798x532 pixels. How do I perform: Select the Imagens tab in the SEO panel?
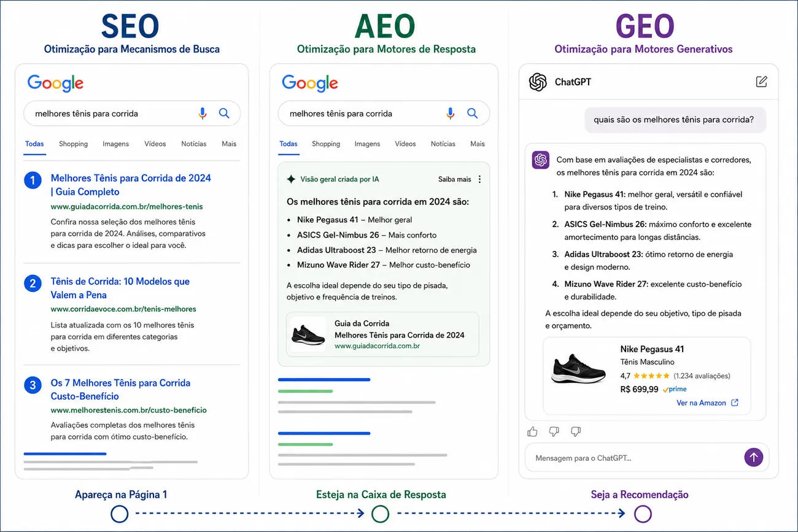click(x=116, y=144)
